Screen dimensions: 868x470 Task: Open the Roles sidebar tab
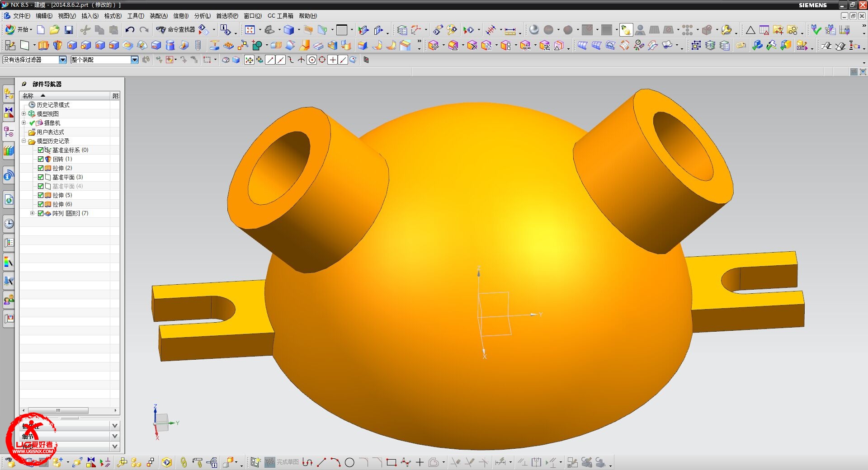pyautogui.click(x=9, y=300)
